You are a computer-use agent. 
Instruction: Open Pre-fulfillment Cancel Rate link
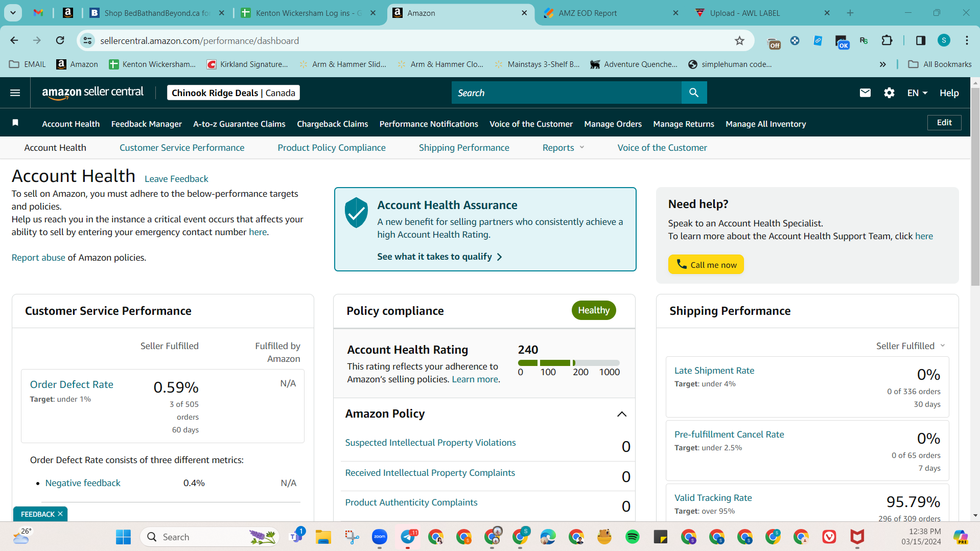click(x=729, y=434)
